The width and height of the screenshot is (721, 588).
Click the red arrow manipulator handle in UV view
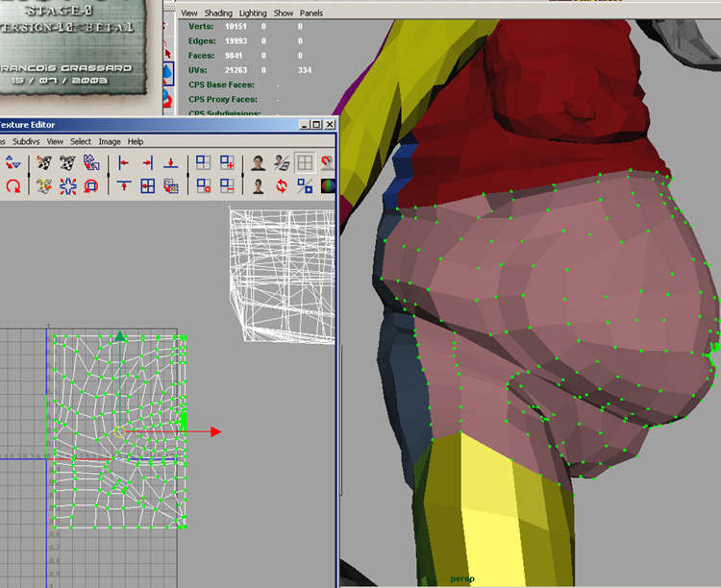pos(215,431)
